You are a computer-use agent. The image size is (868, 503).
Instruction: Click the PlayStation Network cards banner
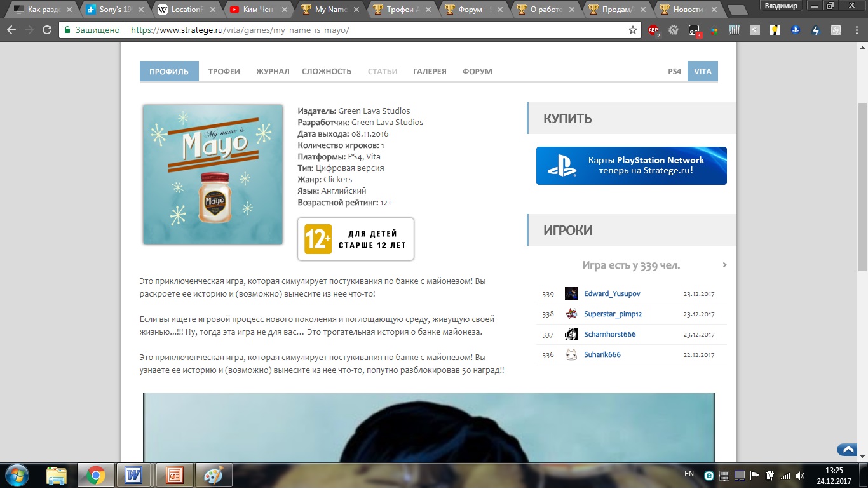pyautogui.click(x=631, y=166)
